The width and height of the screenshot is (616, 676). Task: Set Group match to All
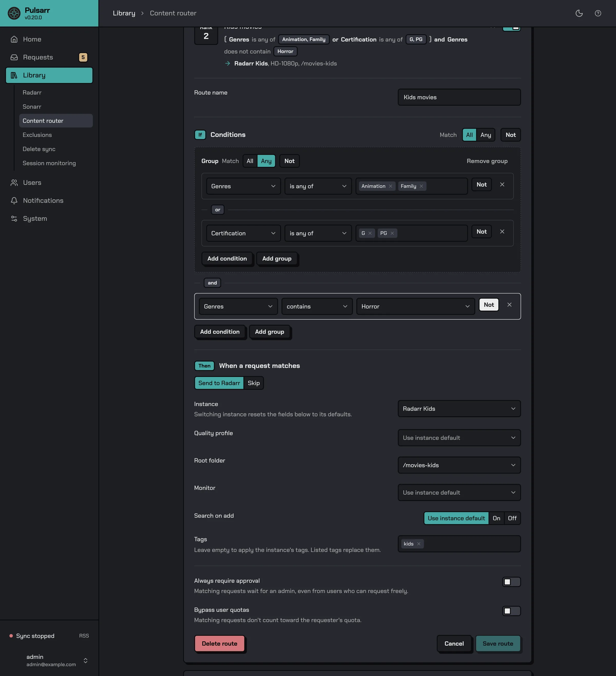pos(250,161)
